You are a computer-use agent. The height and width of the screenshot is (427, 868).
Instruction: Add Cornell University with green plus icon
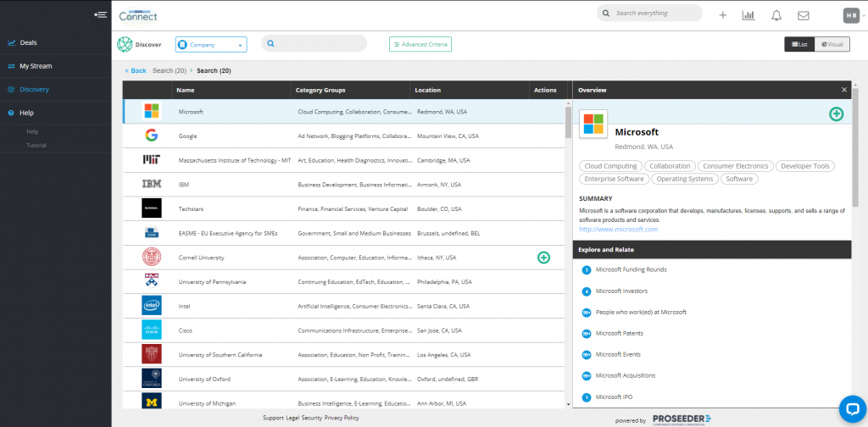tap(543, 258)
